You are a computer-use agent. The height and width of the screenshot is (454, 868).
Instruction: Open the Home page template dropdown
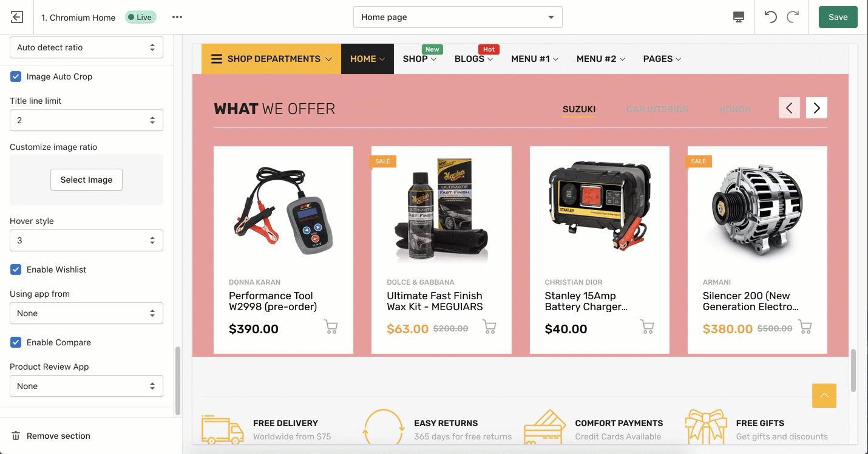pyautogui.click(x=458, y=17)
